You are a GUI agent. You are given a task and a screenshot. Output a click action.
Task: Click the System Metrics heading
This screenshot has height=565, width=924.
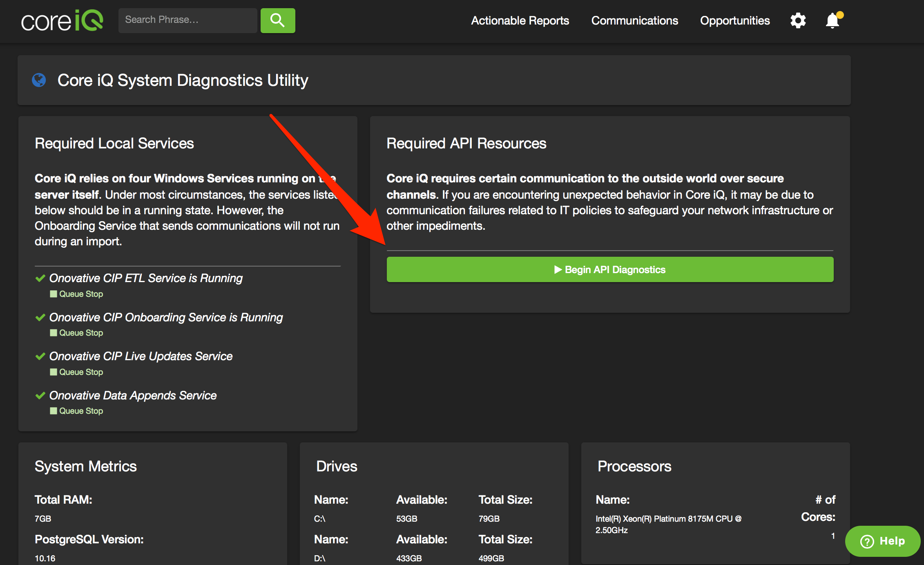click(x=86, y=466)
